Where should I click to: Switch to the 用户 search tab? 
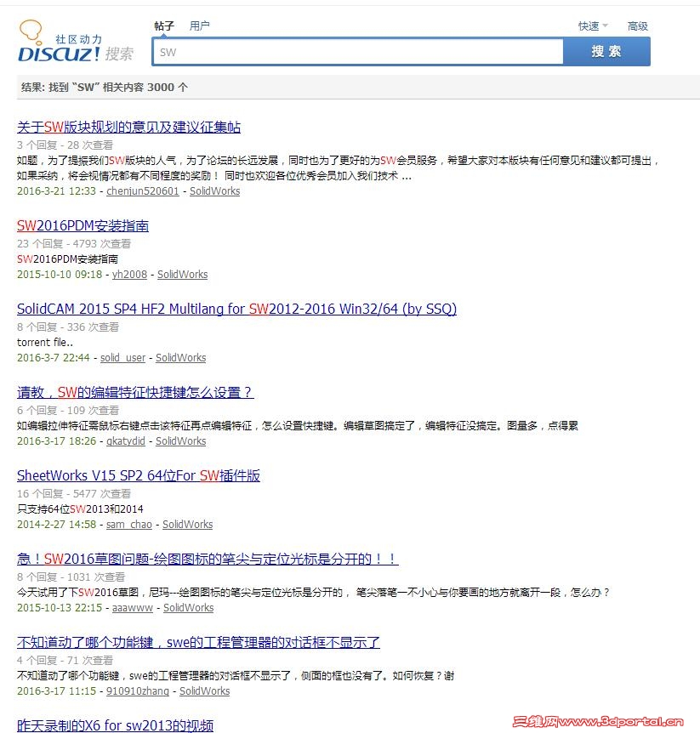[x=200, y=26]
